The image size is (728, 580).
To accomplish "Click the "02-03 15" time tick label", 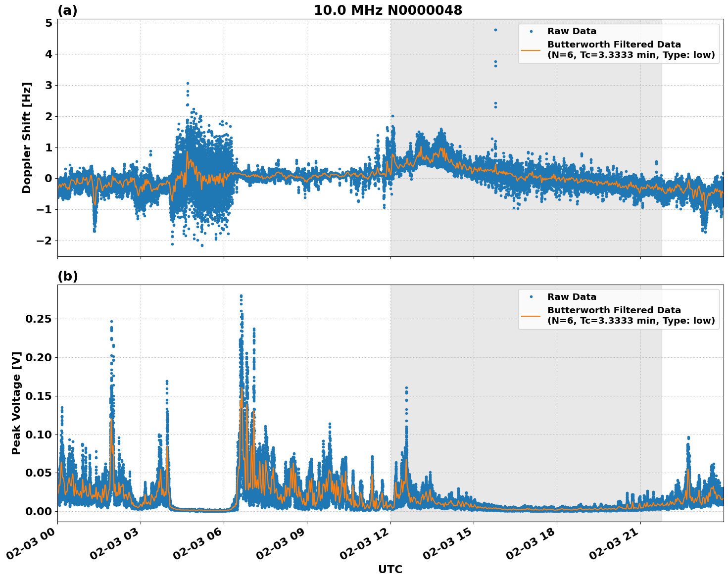I will pos(447,543).
